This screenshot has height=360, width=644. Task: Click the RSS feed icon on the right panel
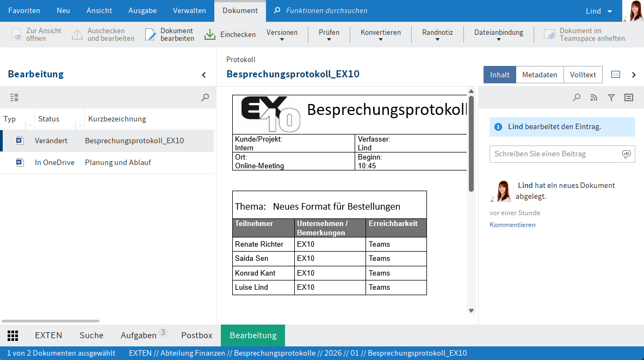click(593, 97)
